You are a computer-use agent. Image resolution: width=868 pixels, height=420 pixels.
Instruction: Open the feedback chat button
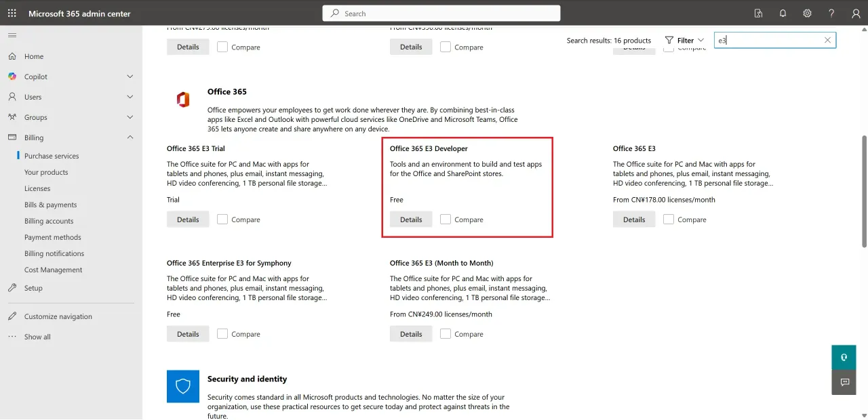844,382
